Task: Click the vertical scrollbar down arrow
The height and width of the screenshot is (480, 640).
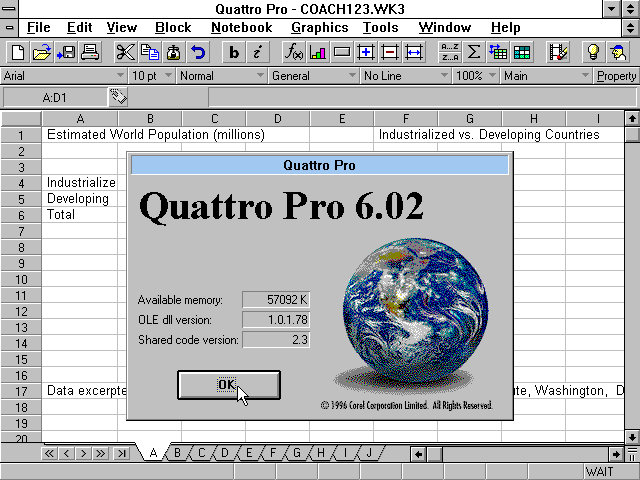Action: click(x=632, y=437)
